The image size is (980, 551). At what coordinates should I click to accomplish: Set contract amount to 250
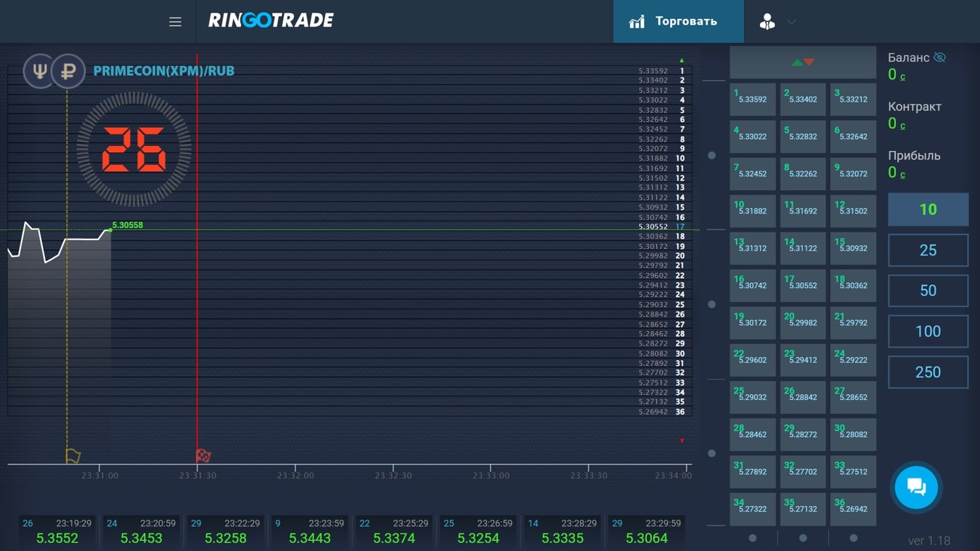coord(928,372)
